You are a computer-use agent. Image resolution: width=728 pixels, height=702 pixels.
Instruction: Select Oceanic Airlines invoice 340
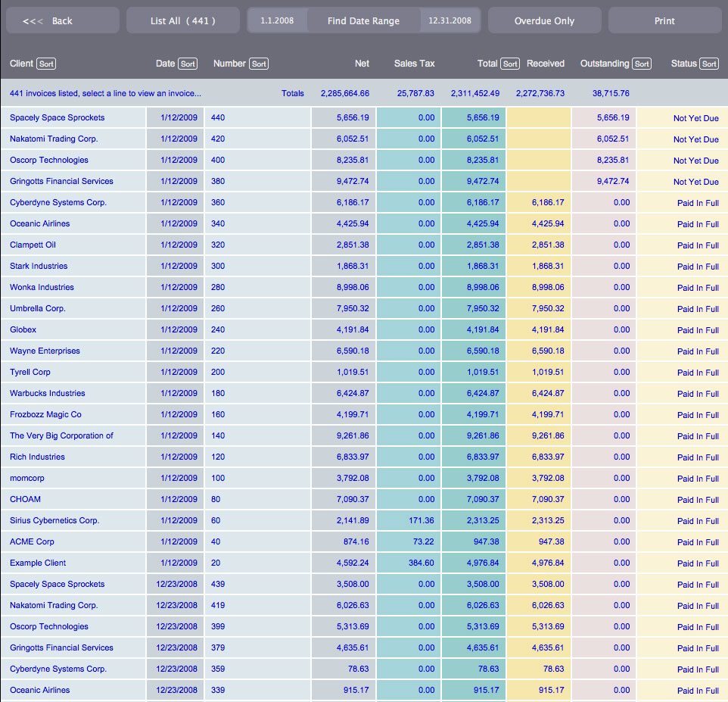click(364, 223)
